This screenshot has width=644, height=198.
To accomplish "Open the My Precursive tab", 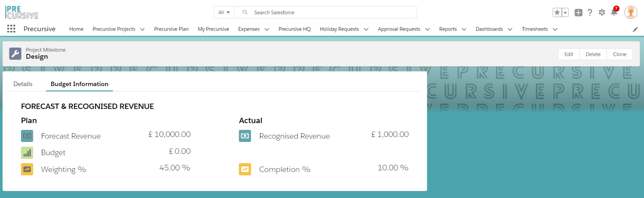I will (x=213, y=29).
